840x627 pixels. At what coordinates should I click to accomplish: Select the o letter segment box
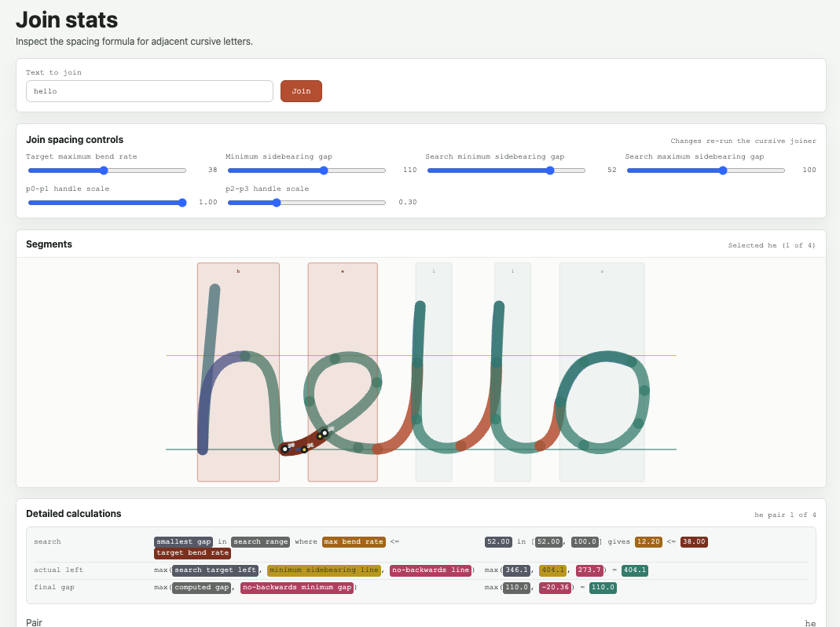point(602,372)
